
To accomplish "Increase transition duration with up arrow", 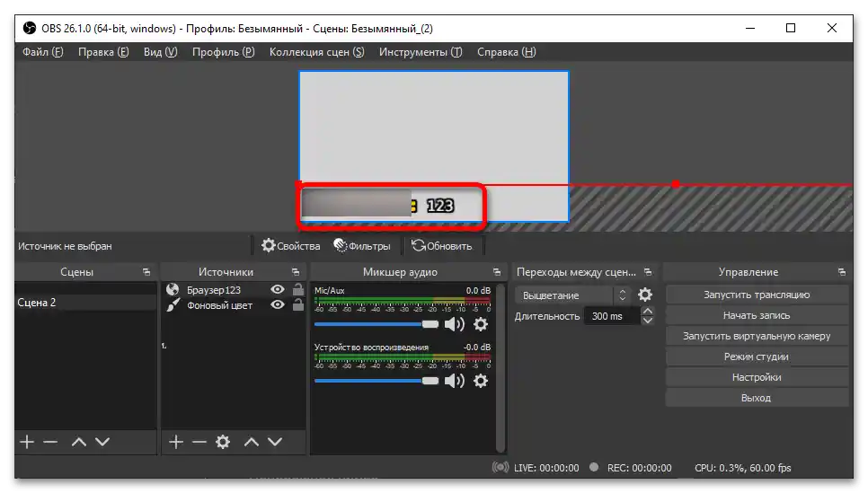I will pos(647,312).
